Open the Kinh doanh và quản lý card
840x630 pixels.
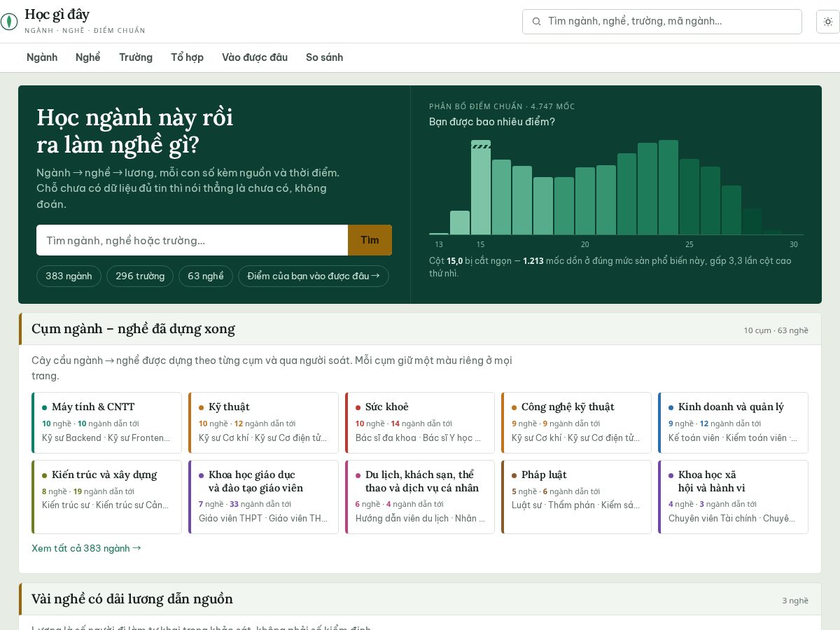coord(733,423)
